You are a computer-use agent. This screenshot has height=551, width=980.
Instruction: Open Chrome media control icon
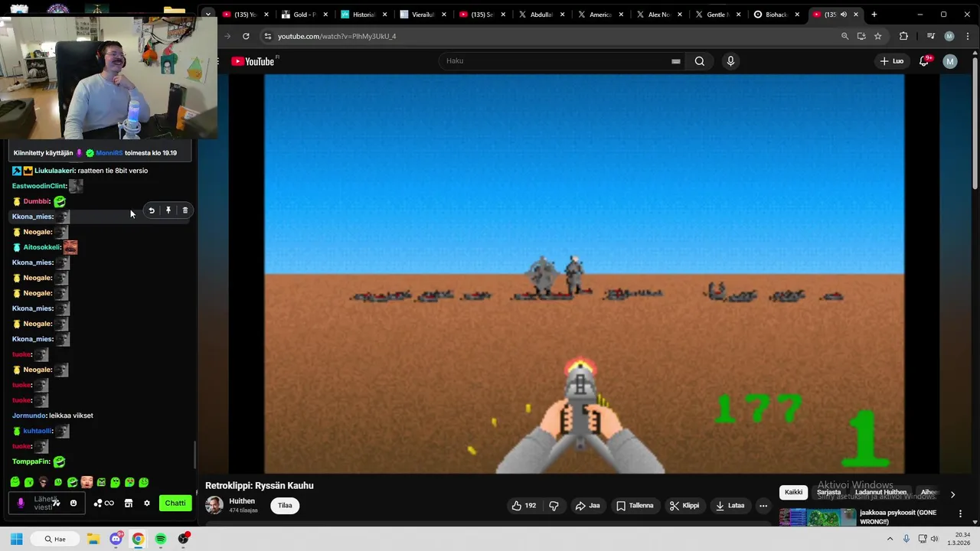930,36
